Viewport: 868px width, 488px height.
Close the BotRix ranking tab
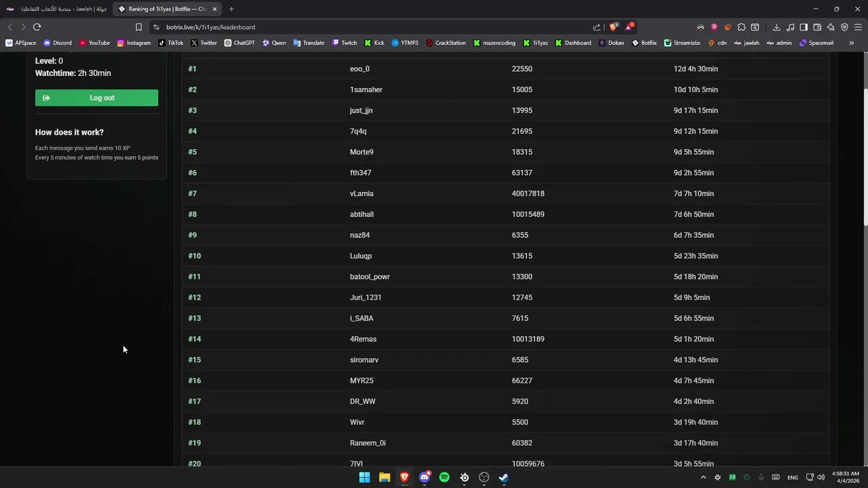point(215,9)
